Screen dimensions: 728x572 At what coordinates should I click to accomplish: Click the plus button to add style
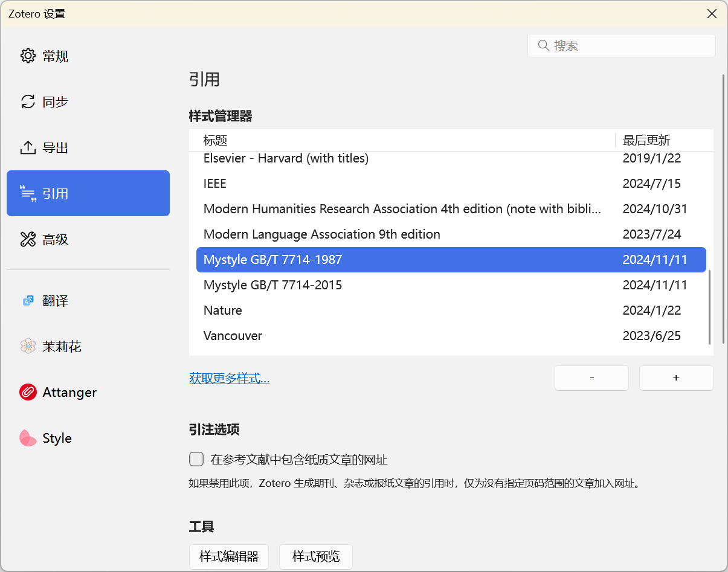676,378
